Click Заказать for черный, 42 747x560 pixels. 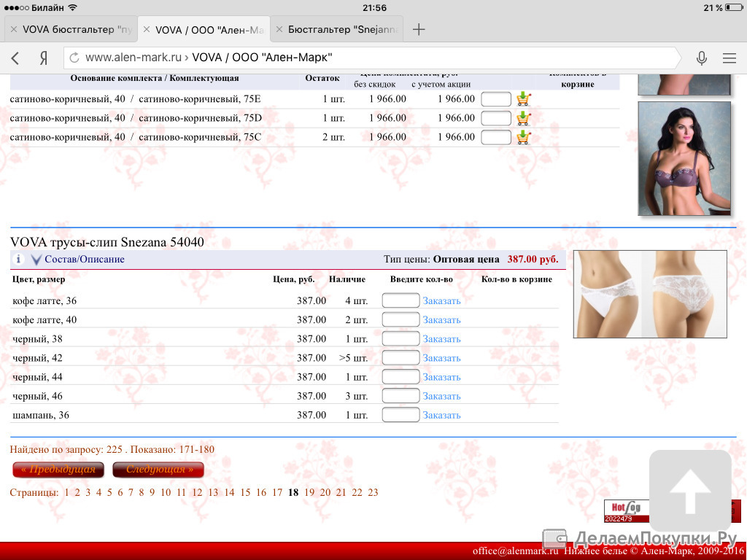[x=441, y=358]
